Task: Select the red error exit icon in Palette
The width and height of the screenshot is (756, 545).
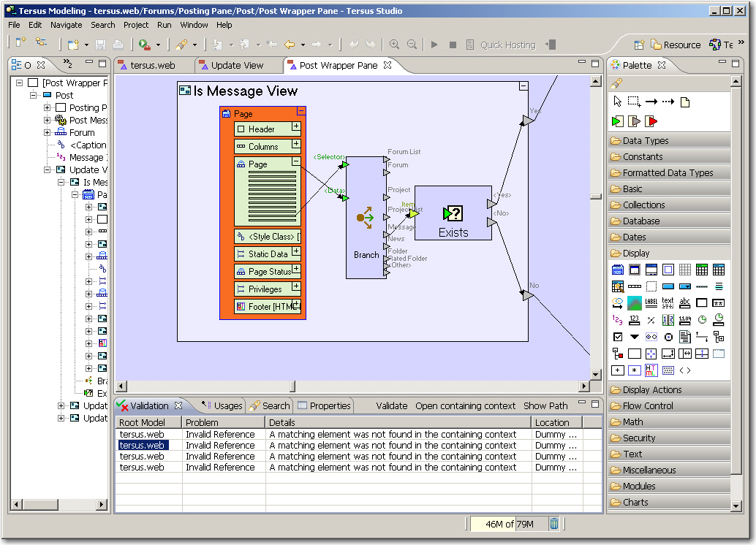Action: point(651,121)
